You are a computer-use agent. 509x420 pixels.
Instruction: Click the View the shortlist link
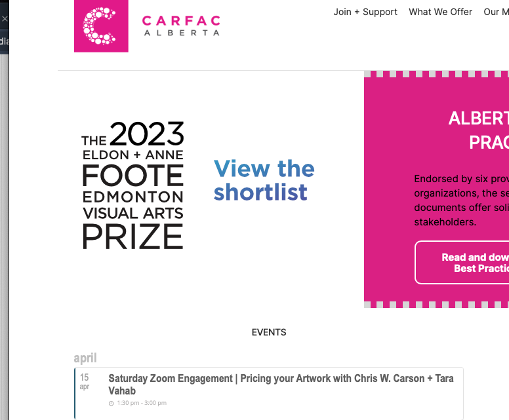tap(264, 180)
